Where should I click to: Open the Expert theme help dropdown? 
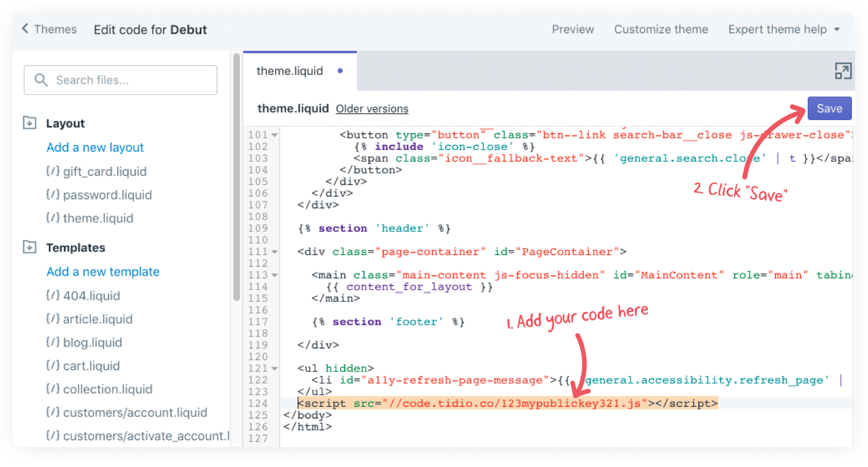(x=784, y=29)
